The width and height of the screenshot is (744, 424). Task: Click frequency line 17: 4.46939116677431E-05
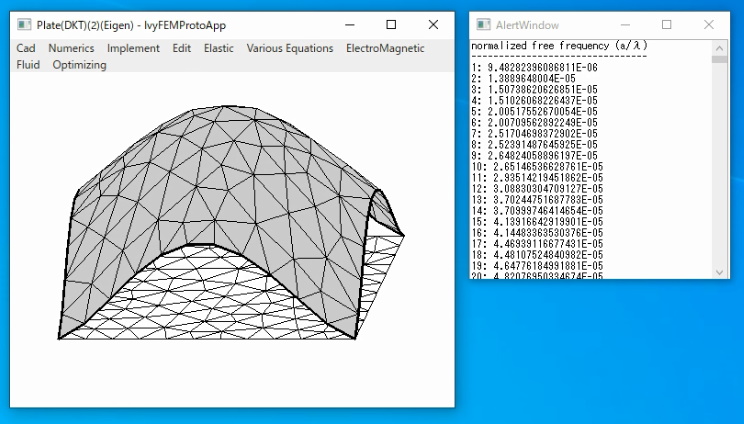pyautogui.click(x=537, y=244)
